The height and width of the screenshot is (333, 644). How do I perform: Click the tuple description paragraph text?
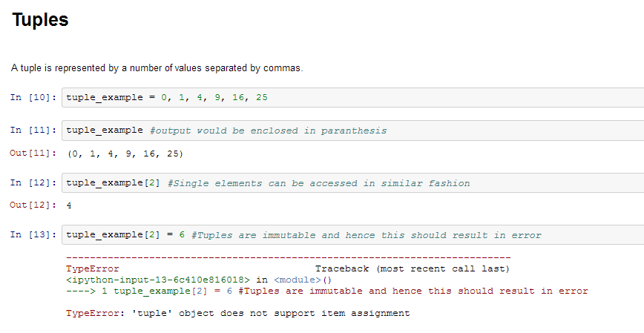click(x=157, y=68)
